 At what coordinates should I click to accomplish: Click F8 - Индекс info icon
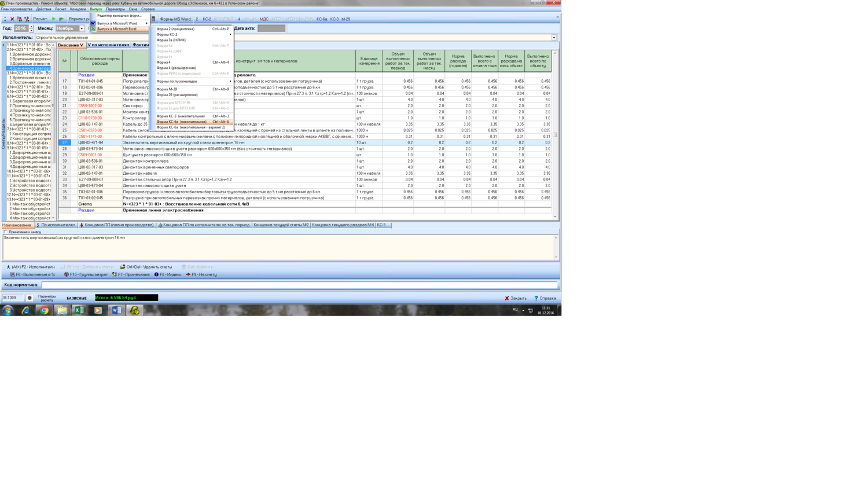pyautogui.click(x=156, y=274)
